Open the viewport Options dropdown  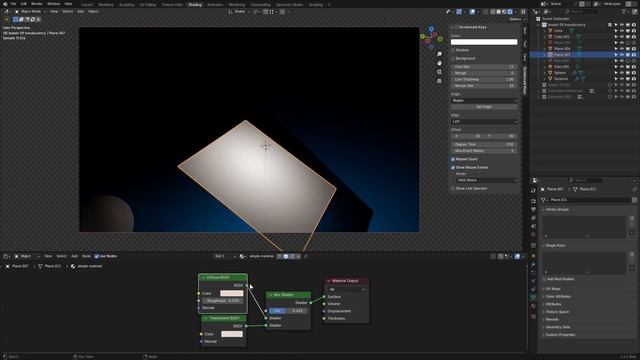[516, 19]
